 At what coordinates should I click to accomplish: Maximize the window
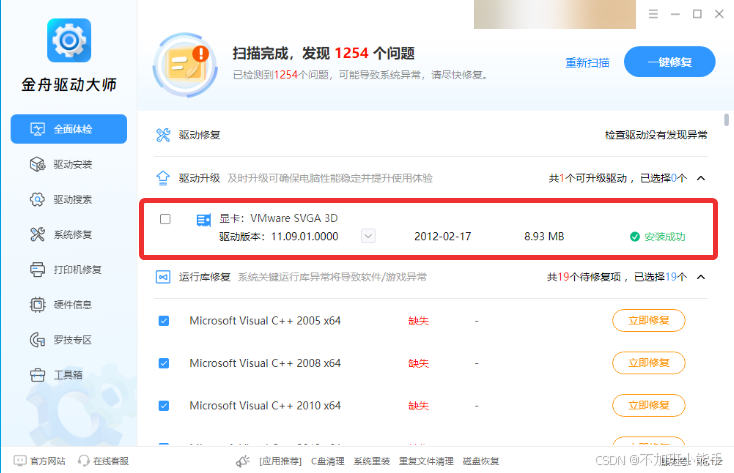(x=697, y=14)
